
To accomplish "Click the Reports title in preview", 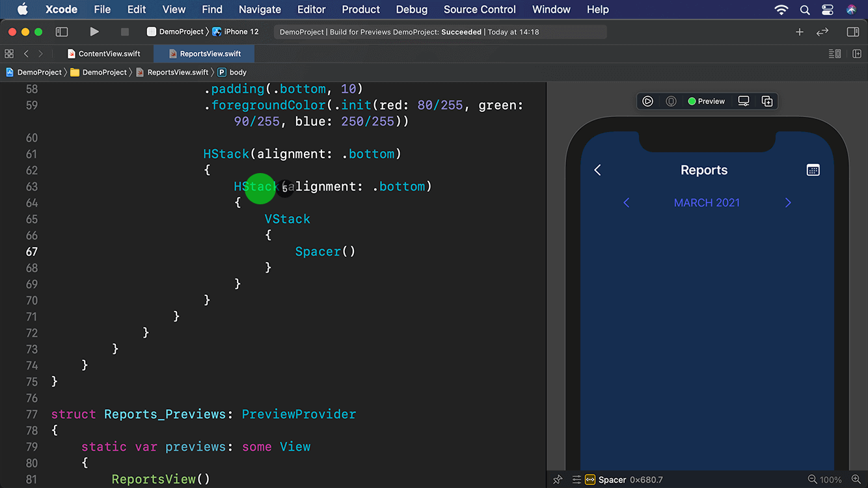I will point(704,170).
